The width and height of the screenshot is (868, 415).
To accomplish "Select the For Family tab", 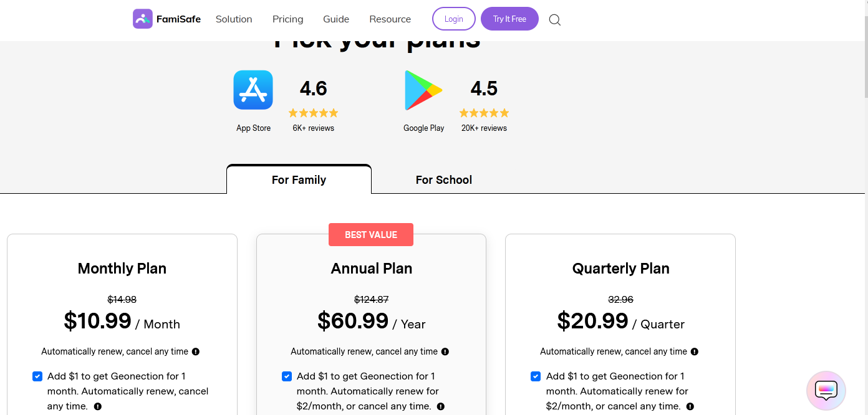I will tap(299, 179).
